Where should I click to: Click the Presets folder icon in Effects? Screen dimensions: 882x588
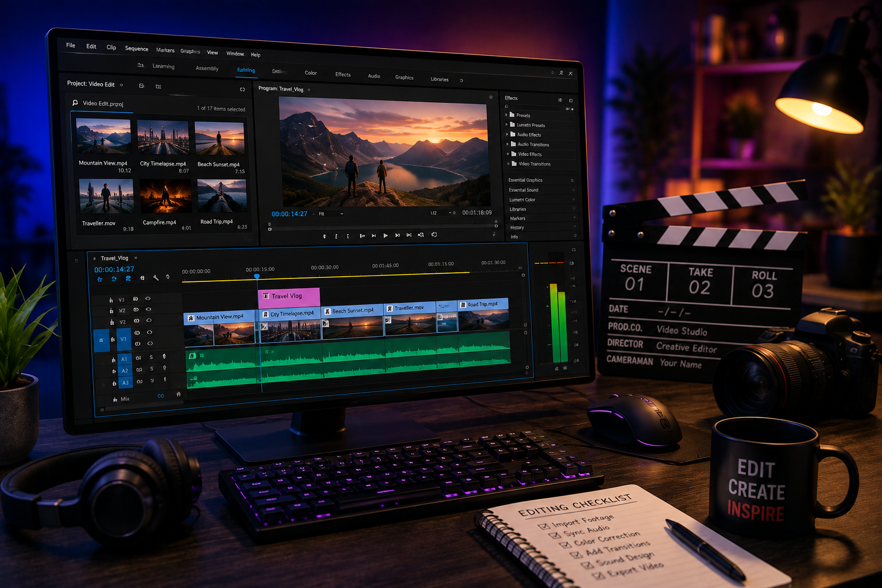click(512, 115)
